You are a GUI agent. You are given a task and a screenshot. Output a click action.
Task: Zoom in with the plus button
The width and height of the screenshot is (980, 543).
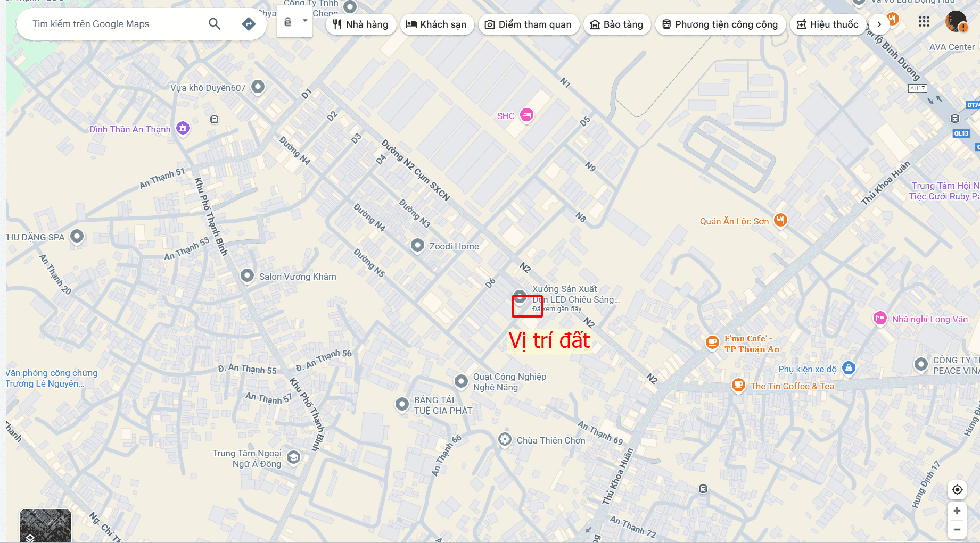957,511
